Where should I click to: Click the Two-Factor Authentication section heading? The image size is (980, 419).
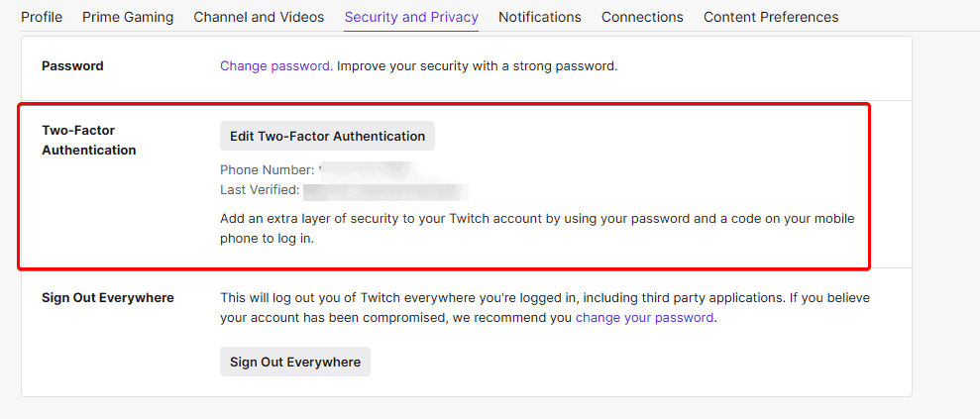89,140
